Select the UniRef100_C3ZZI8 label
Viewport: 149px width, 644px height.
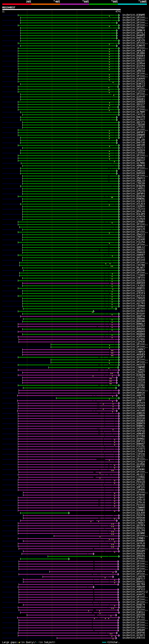click(134, 91)
